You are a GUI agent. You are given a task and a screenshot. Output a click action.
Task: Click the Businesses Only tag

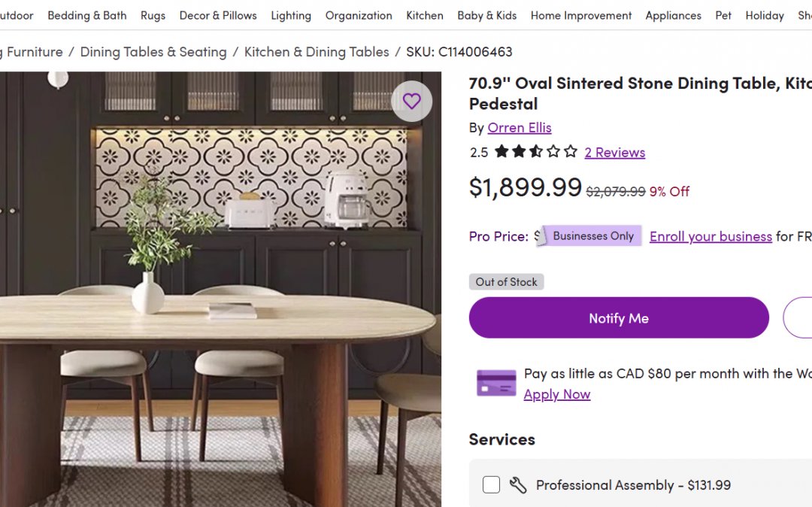[592, 236]
